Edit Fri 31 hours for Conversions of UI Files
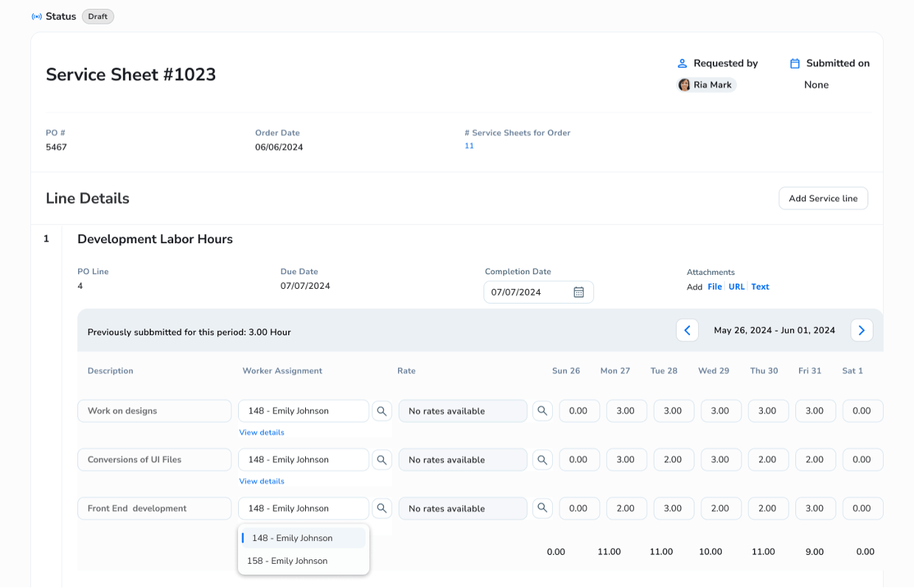This screenshot has width=914, height=588. point(815,460)
